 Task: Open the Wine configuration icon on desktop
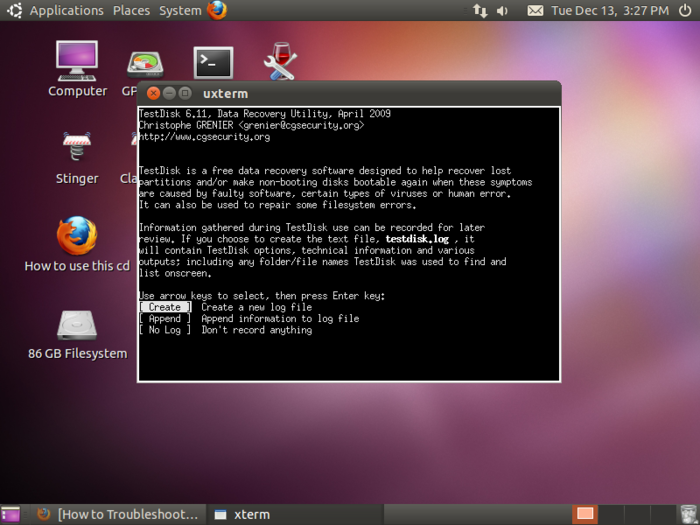[280, 61]
